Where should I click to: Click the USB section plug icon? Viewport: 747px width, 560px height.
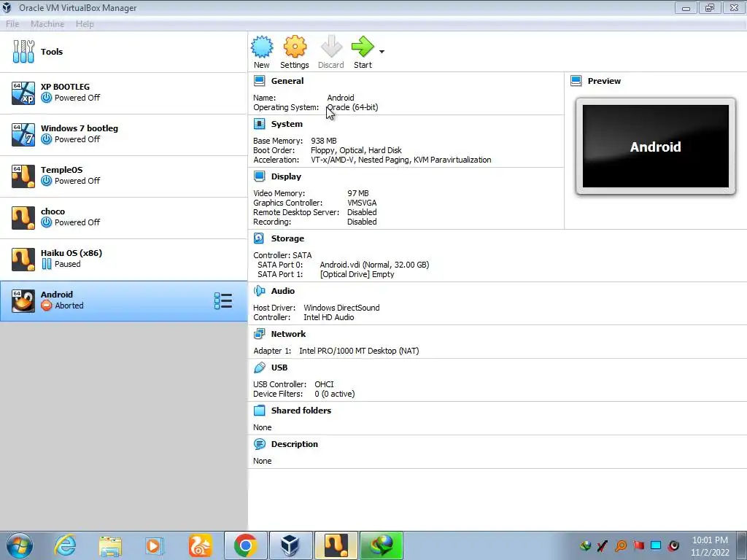coord(259,367)
